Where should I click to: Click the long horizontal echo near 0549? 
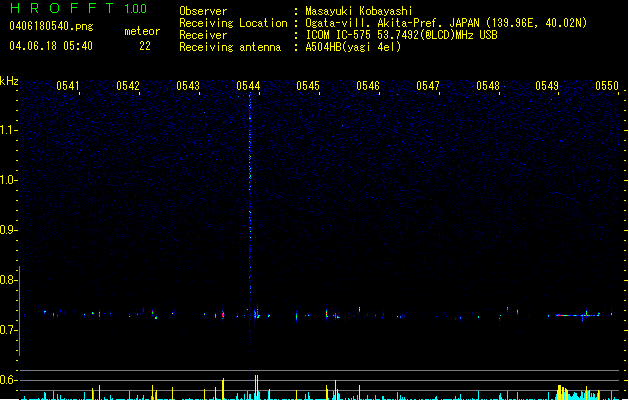point(578,315)
